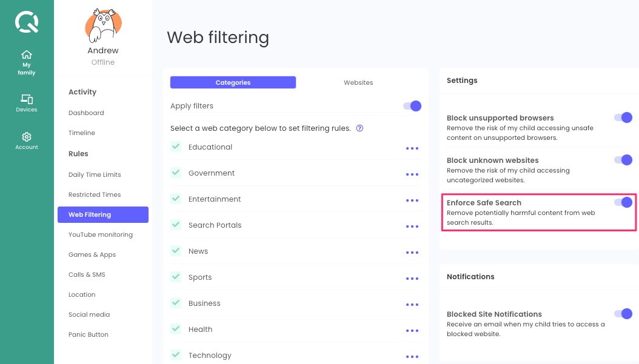Click the green checkmark beside Educational
Screen dimensions: 639x364
pyautogui.click(x=176, y=147)
